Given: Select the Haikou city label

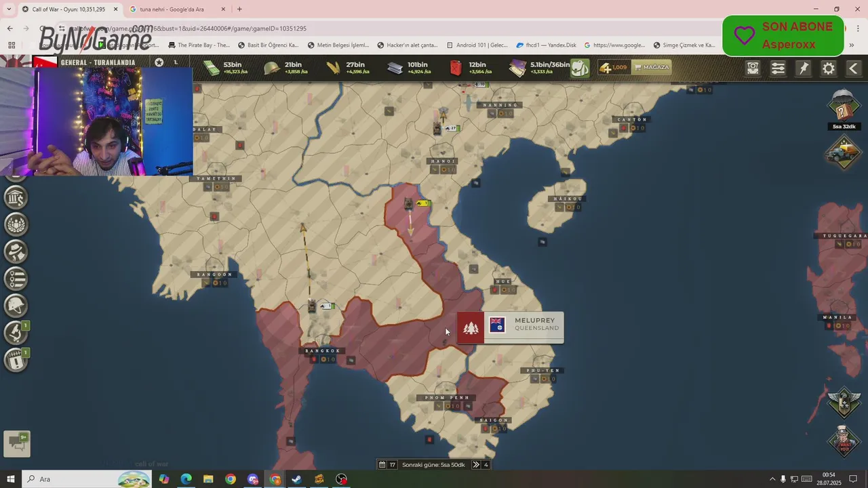Looking at the screenshot, I should coord(568,199).
